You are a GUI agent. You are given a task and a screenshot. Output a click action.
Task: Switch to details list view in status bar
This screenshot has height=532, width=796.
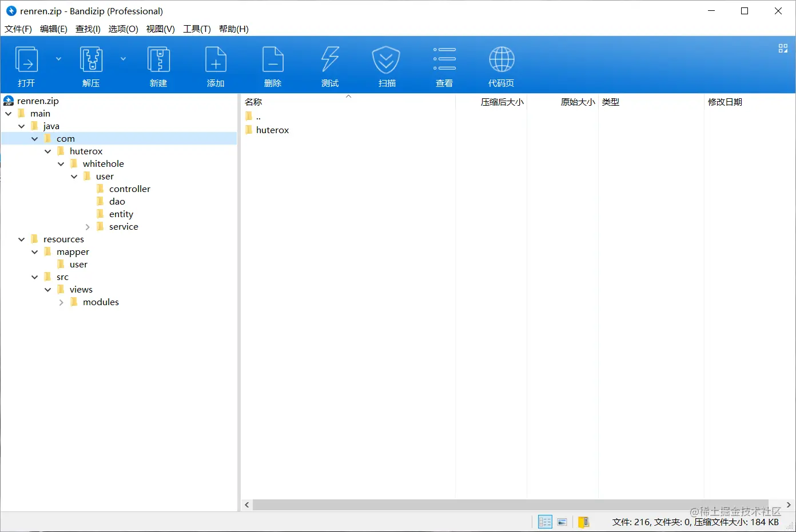545,522
